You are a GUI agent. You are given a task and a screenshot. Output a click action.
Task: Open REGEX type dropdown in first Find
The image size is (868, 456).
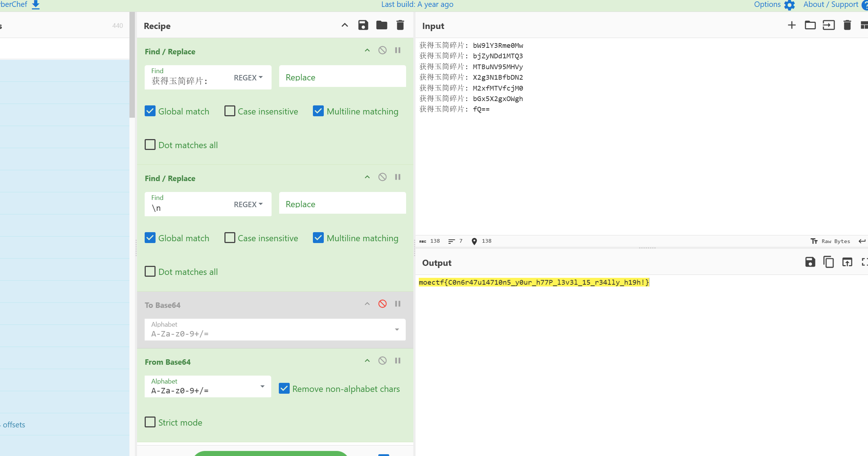248,78
